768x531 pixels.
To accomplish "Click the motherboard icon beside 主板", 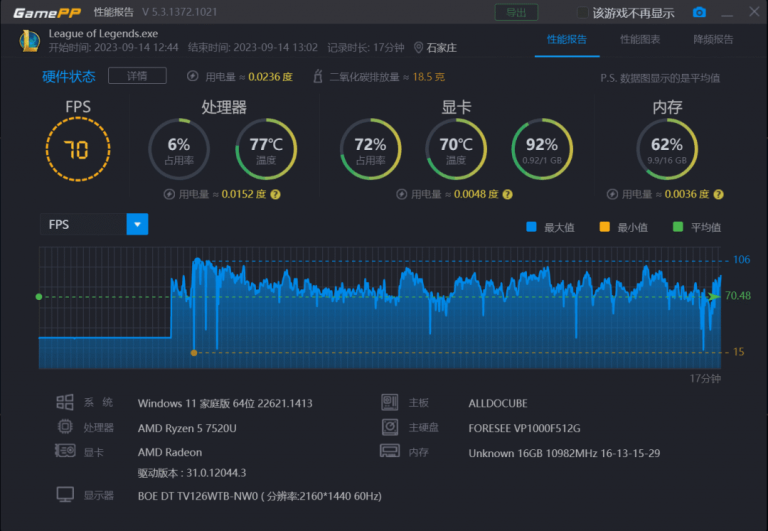I will [x=390, y=402].
